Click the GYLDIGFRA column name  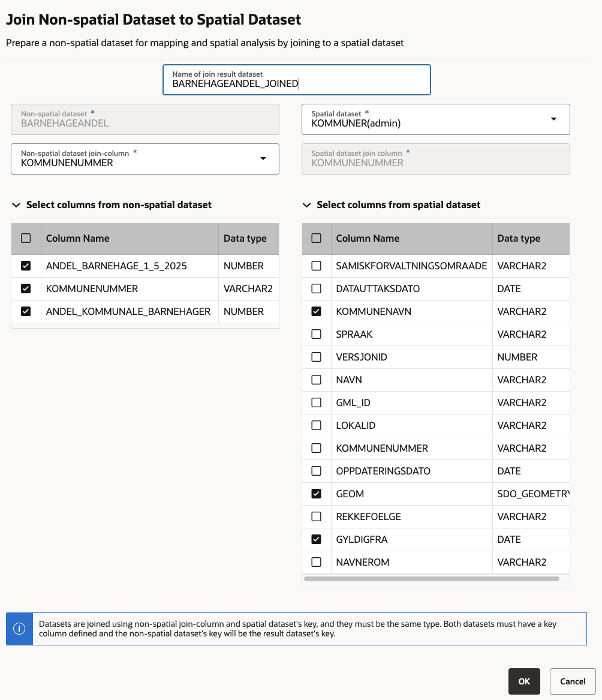pos(362,539)
